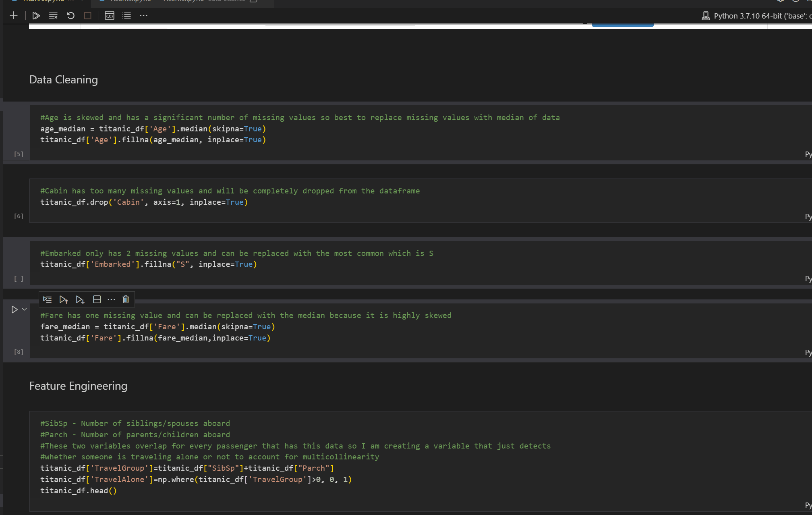
Task: Execute cells above the Fare cell
Action: coord(64,299)
